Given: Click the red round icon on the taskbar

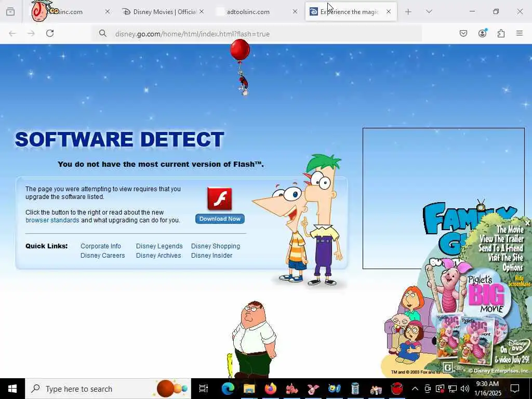Looking at the screenshot, I should pos(396,389).
